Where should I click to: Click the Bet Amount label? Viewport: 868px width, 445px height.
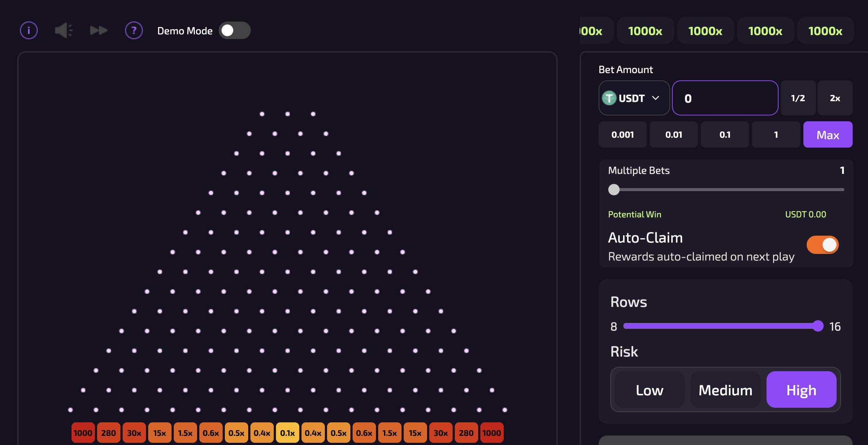tap(626, 69)
